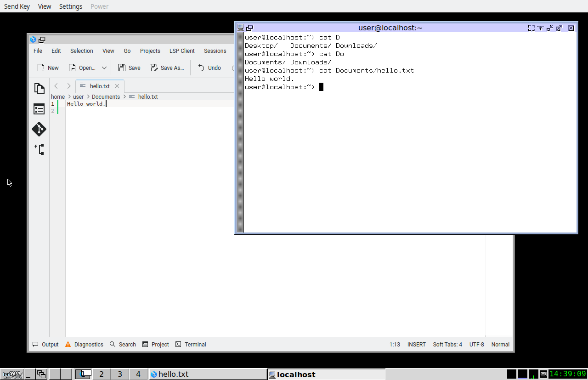Click Undo in the Kate toolbar
Screen dimensions: 588x380
(209, 68)
